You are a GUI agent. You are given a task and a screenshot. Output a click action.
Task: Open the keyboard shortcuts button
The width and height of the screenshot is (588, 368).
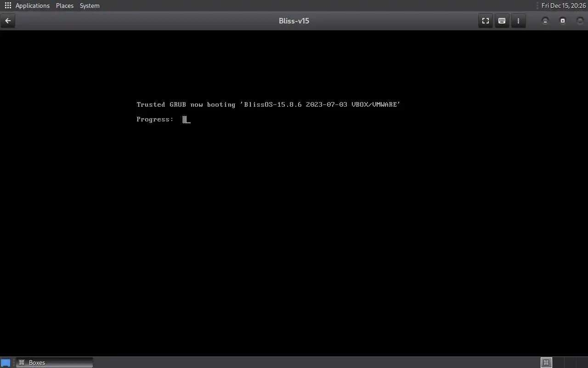(x=502, y=21)
